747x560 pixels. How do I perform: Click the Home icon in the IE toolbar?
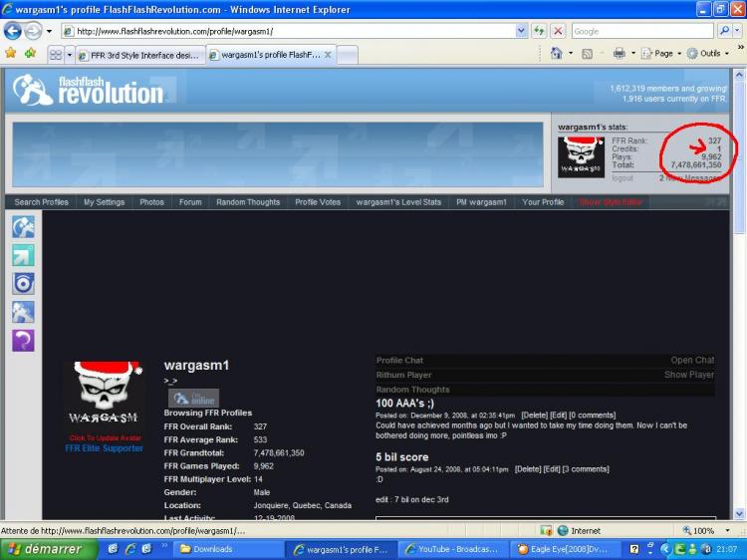(556, 53)
